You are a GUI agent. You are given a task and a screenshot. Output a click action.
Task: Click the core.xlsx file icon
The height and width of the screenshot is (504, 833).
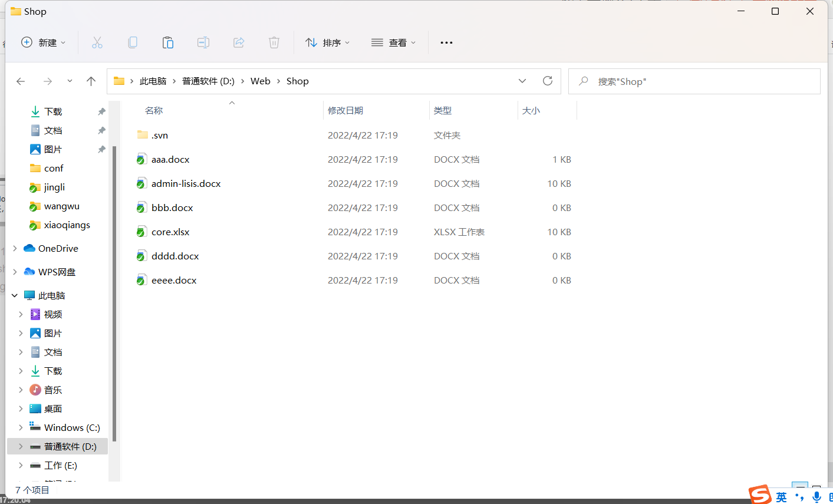141,232
